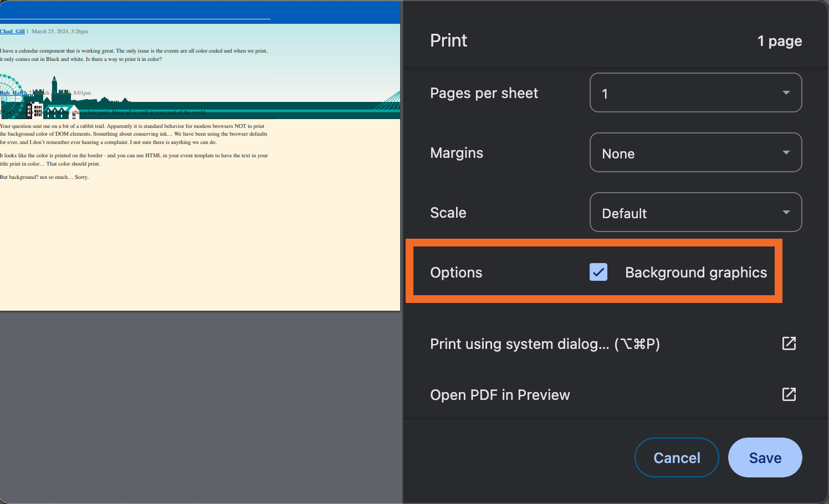Cancel the print dialog
Viewport: 829px width, 504px height.
pos(677,457)
